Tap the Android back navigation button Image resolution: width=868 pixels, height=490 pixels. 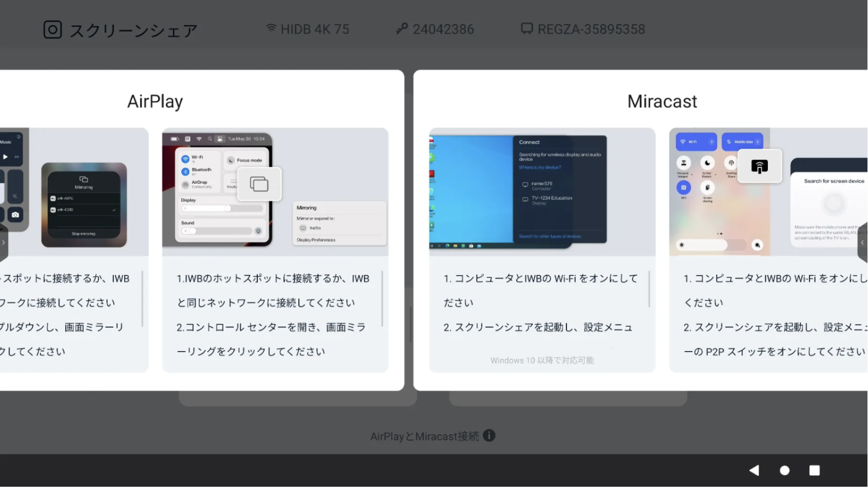[754, 470]
